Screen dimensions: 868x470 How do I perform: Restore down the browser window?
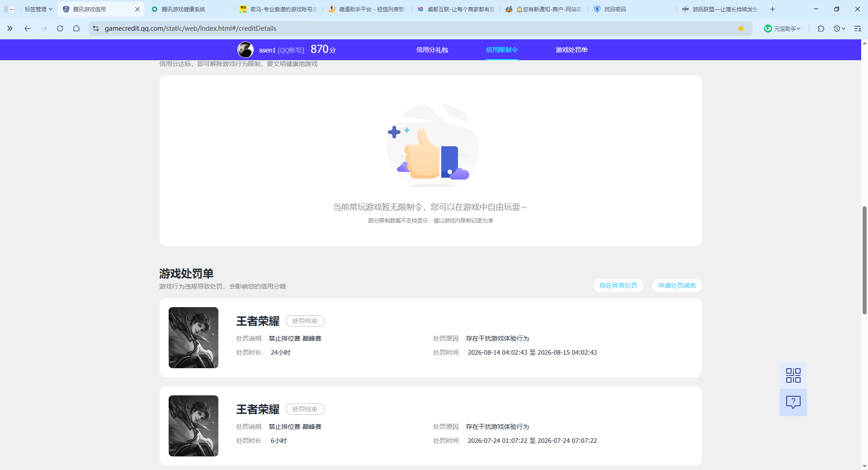[837, 9]
